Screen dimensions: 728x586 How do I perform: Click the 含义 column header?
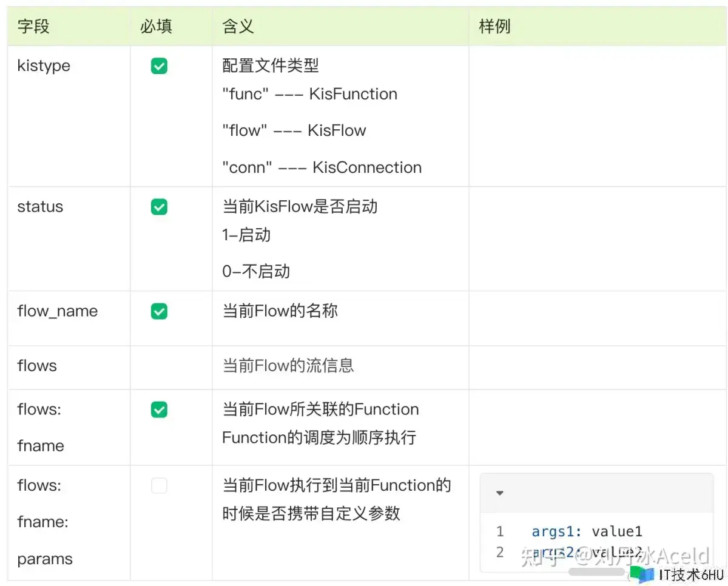[238, 27]
